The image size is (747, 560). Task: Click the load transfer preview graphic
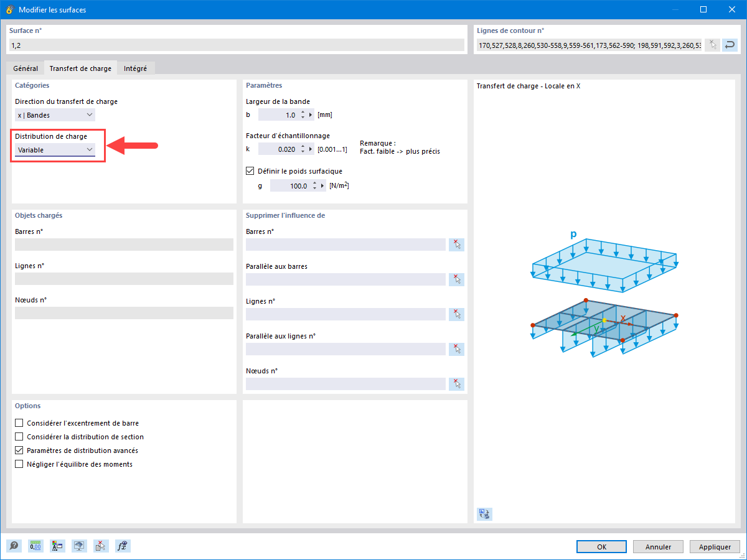(604, 294)
